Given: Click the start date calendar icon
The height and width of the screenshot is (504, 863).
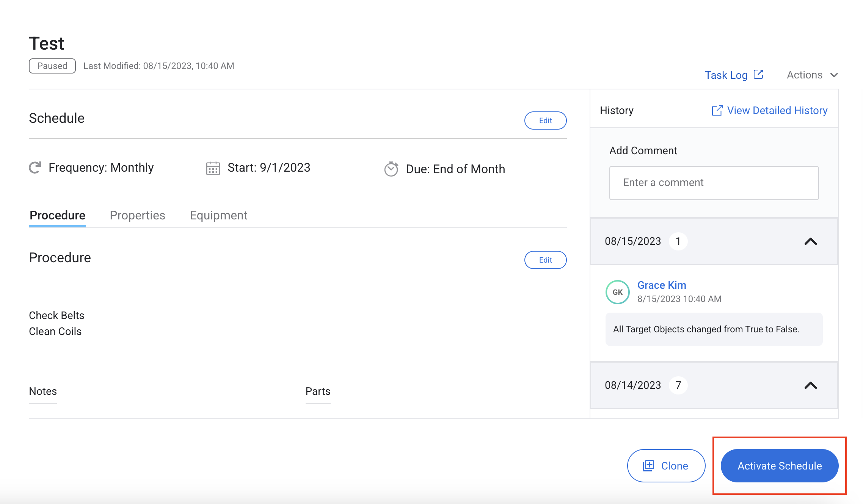Looking at the screenshot, I should [213, 168].
